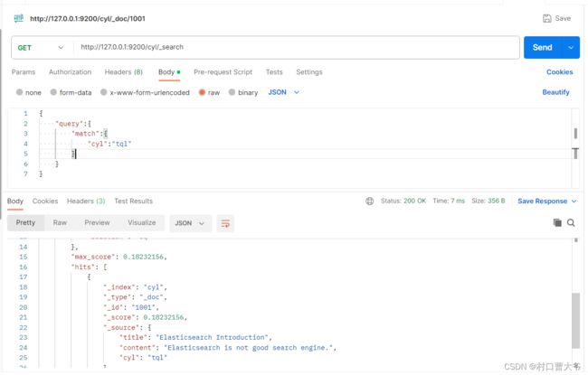Copy response using the copy icon

557,223
